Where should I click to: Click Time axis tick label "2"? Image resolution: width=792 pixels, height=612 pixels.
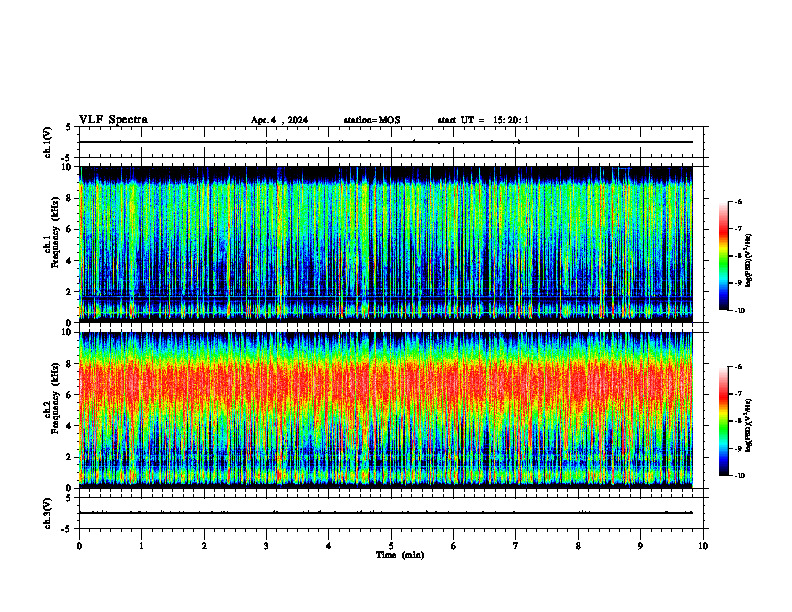(204, 546)
